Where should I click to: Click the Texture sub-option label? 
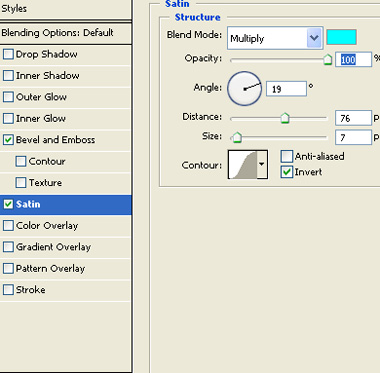pos(45,183)
